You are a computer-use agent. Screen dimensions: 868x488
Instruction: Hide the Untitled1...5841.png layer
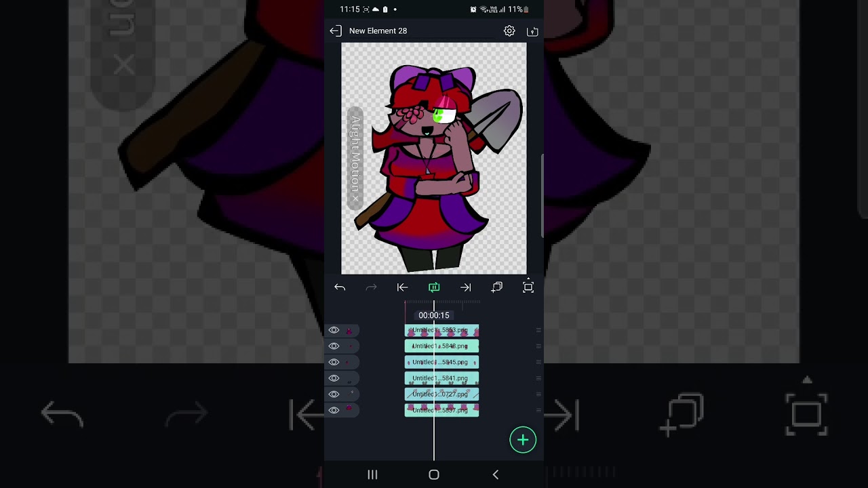[334, 378]
